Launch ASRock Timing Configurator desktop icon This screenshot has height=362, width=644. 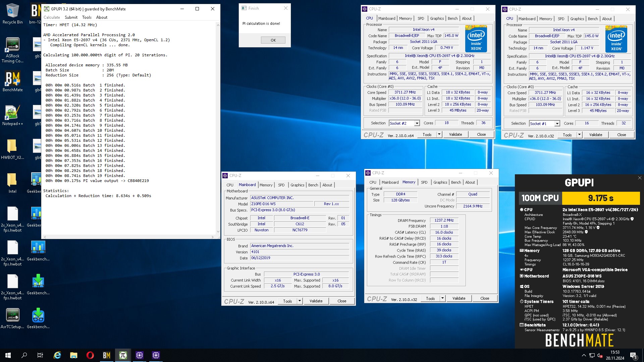tap(12, 50)
